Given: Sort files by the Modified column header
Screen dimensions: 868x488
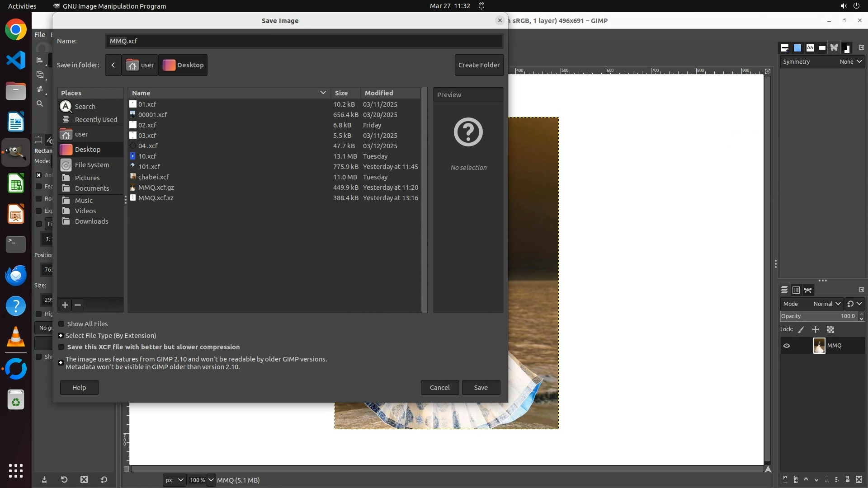Looking at the screenshot, I should click(379, 93).
